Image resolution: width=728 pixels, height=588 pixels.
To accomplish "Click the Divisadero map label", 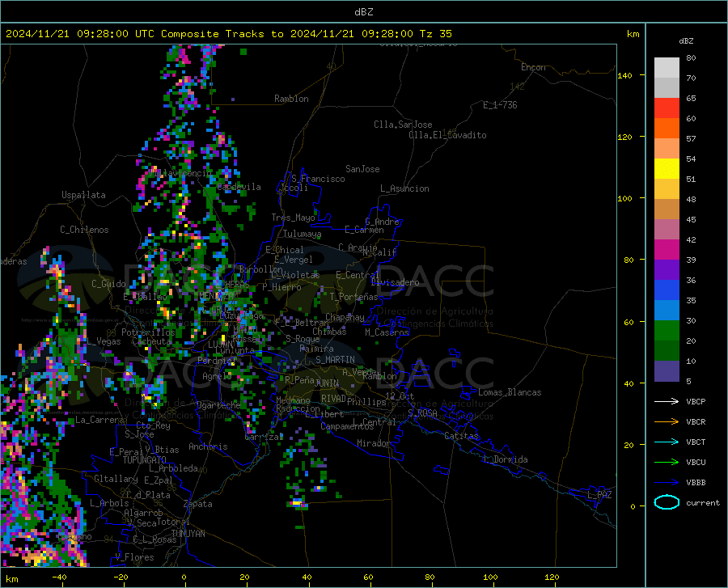I will click(x=395, y=282).
